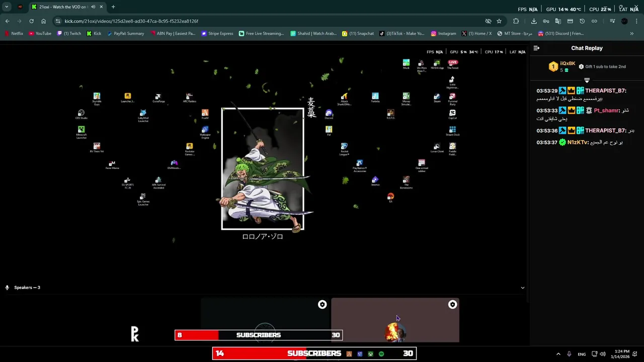Click the Discord desktop icon in the video

click(x=329, y=114)
